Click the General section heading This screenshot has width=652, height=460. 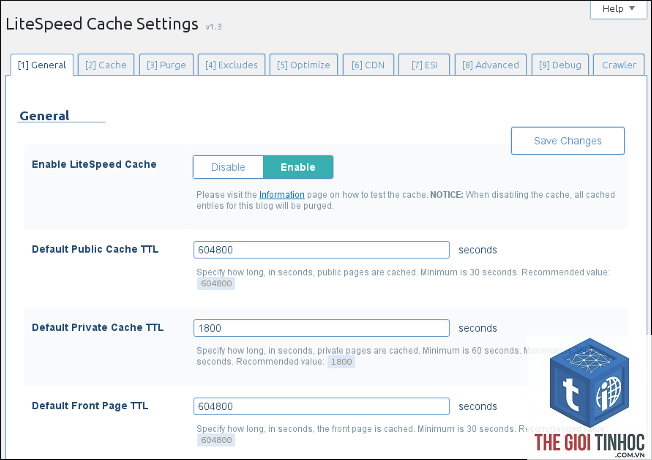pos(44,116)
